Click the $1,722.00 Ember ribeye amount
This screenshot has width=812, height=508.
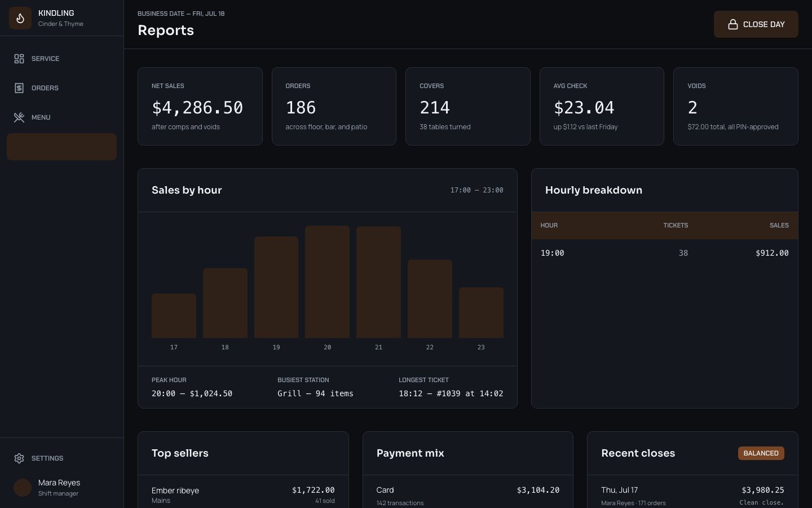click(313, 490)
